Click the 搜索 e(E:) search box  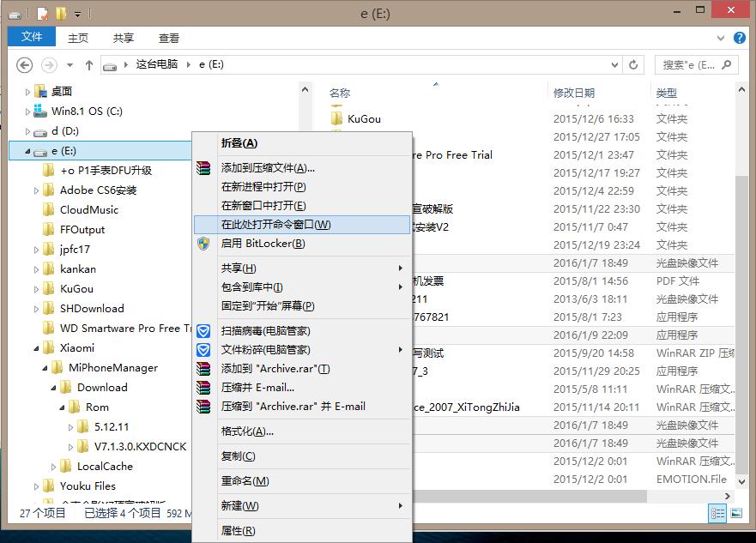695,63
